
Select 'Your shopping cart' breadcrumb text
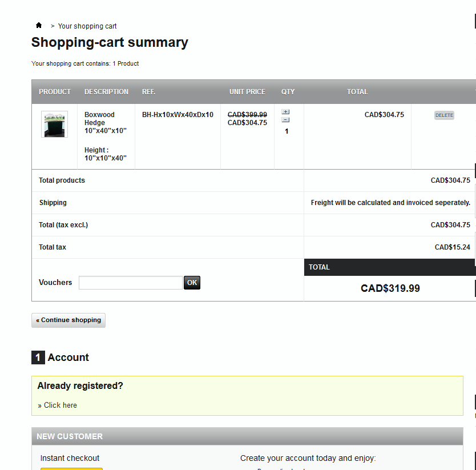pos(87,26)
